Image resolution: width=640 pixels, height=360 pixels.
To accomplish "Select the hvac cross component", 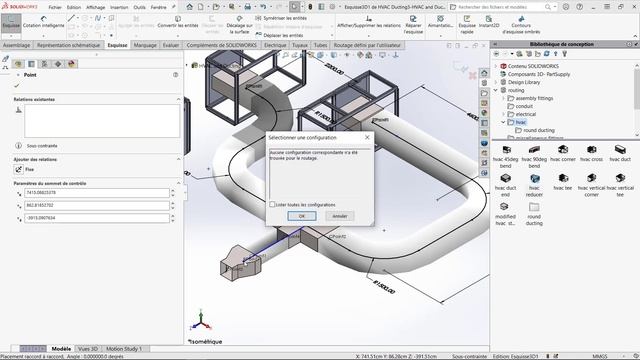I will (591, 153).
